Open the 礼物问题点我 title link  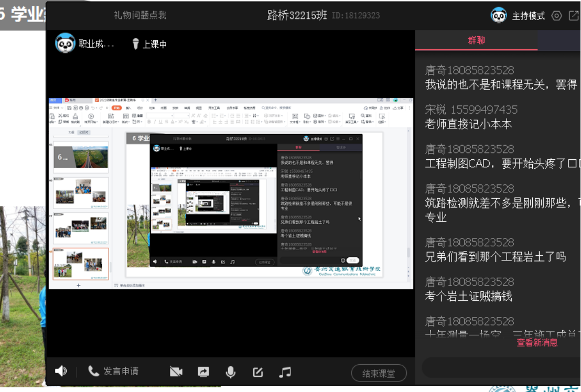point(140,15)
